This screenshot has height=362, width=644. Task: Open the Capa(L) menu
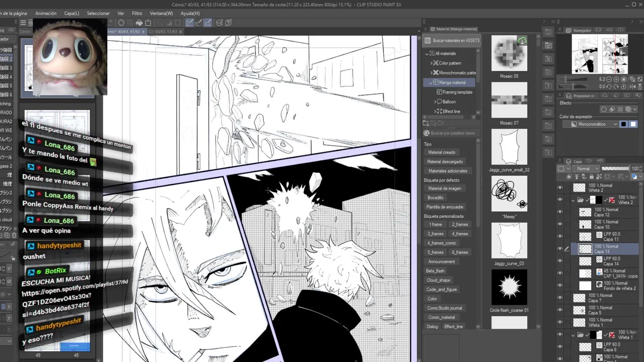pyautogui.click(x=71, y=13)
